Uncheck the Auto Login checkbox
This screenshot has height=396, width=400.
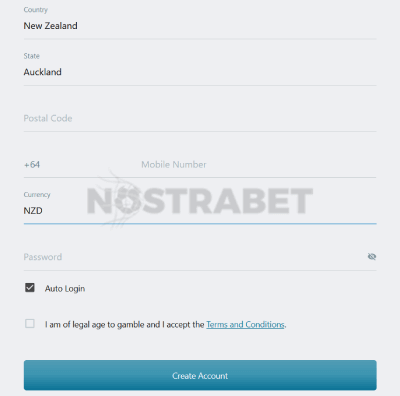[30, 287]
